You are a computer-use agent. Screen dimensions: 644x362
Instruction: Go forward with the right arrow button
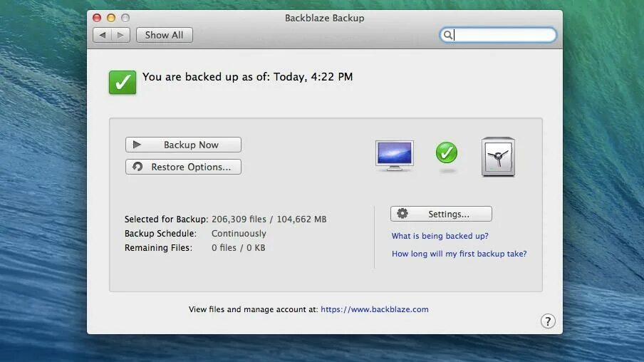tap(121, 35)
